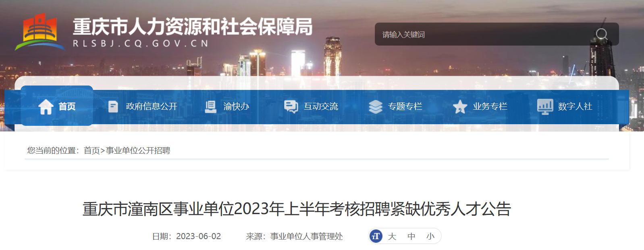Set article font size to 中
644x250 pixels.
point(411,236)
